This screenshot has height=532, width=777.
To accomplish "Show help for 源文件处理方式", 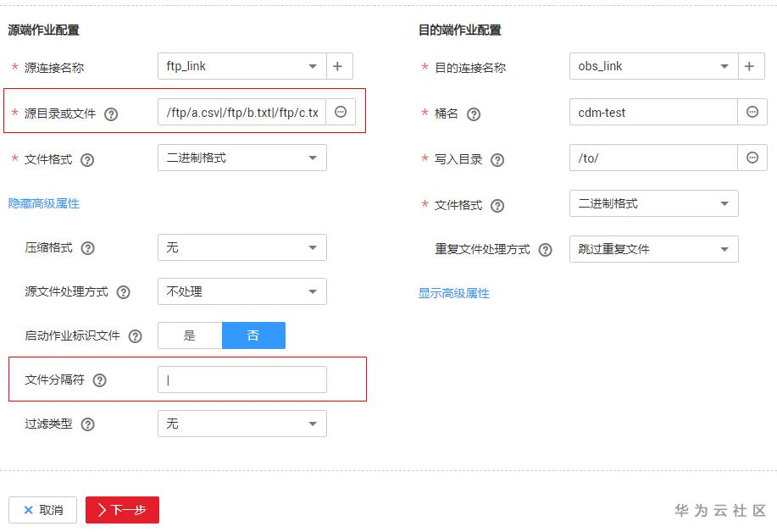I will tap(124, 292).
